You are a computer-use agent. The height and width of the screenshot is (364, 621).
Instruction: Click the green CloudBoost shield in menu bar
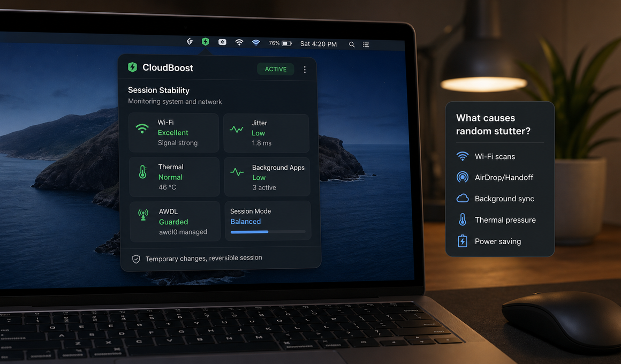pos(205,42)
